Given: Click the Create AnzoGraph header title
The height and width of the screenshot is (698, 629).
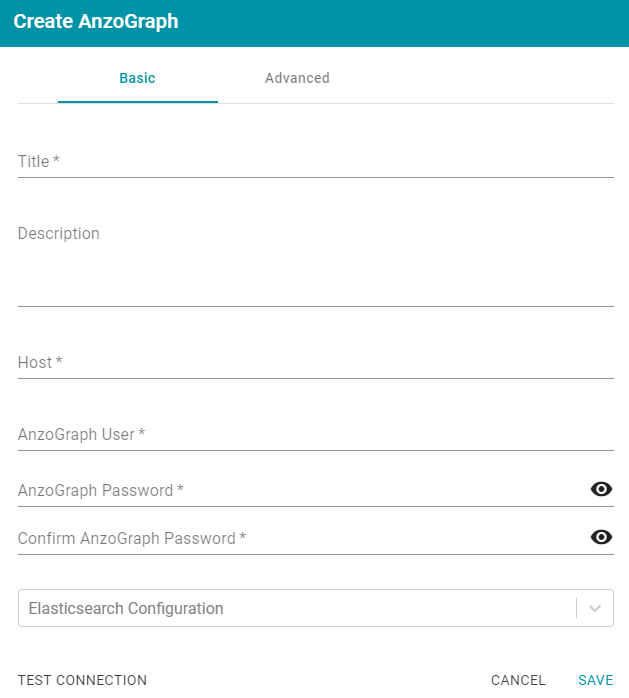Looking at the screenshot, I should (x=96, y=21).
